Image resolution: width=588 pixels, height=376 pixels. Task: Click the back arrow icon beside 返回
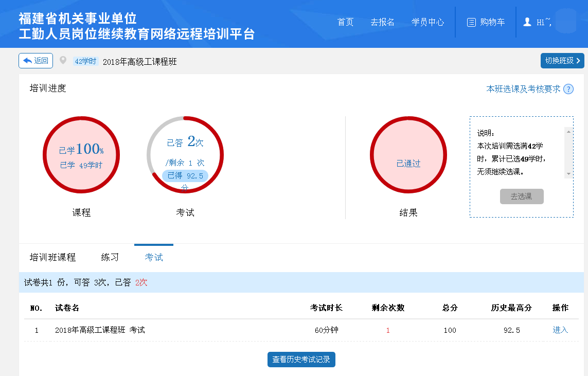pyautogui.click(x=28, y=61)
